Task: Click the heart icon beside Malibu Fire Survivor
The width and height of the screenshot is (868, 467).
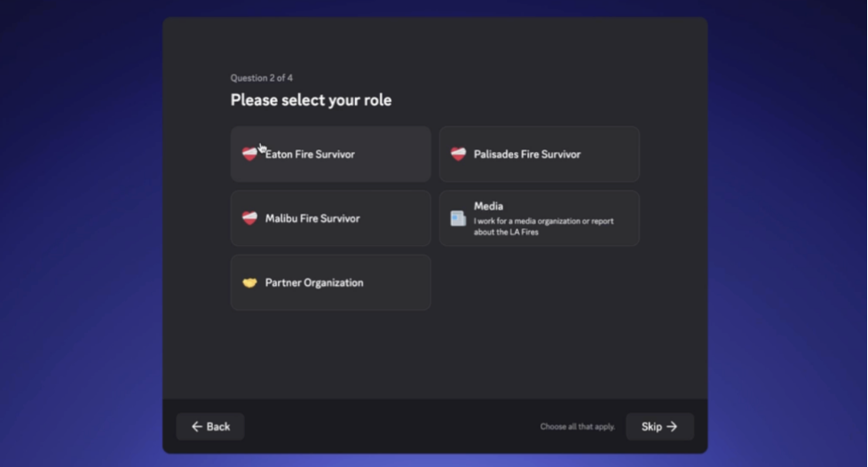Action: 249,218
